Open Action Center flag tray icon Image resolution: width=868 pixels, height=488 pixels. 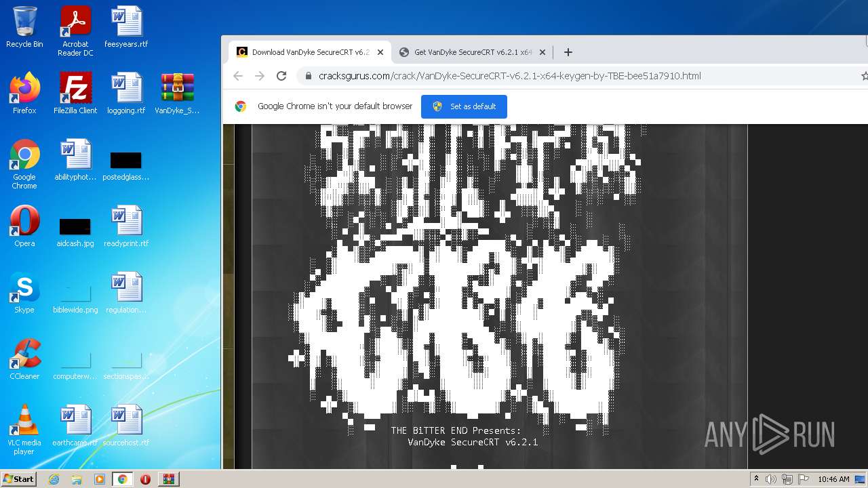pos(804,479)
